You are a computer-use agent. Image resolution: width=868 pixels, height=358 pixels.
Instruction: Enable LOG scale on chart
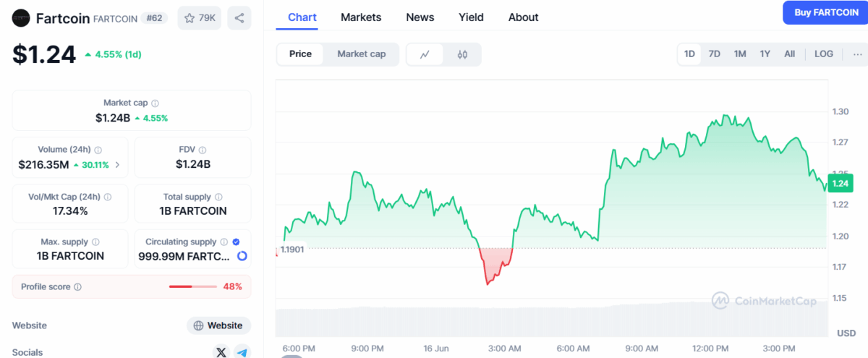pos(823,54)
